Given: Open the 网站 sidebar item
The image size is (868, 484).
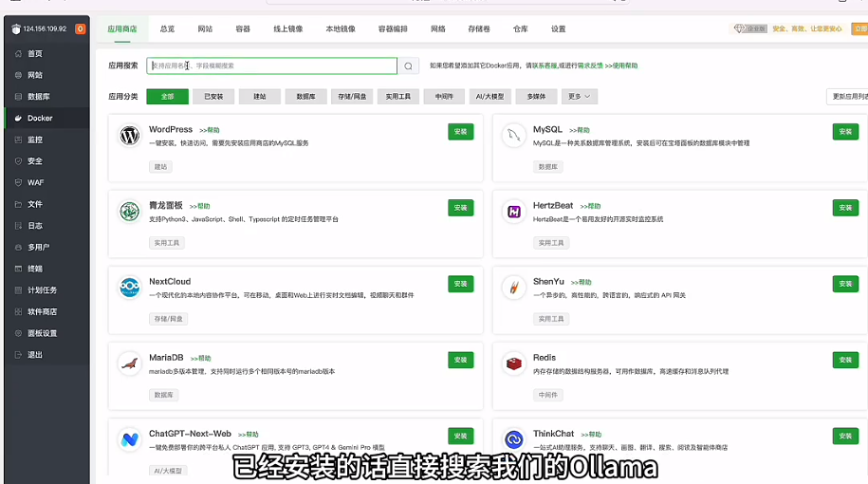Looking at the screenshot, I should point(46,75).
